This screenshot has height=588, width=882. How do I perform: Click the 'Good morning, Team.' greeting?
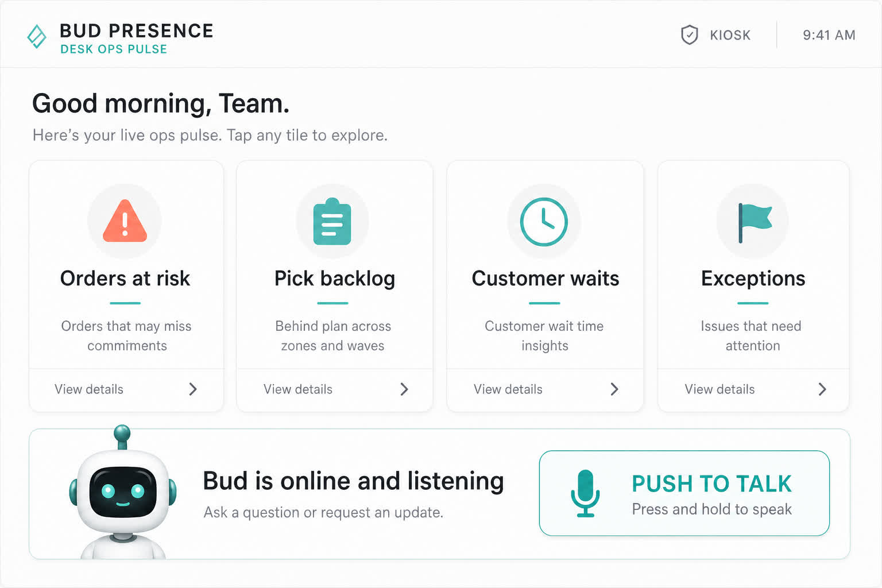(x=161, y=104)
